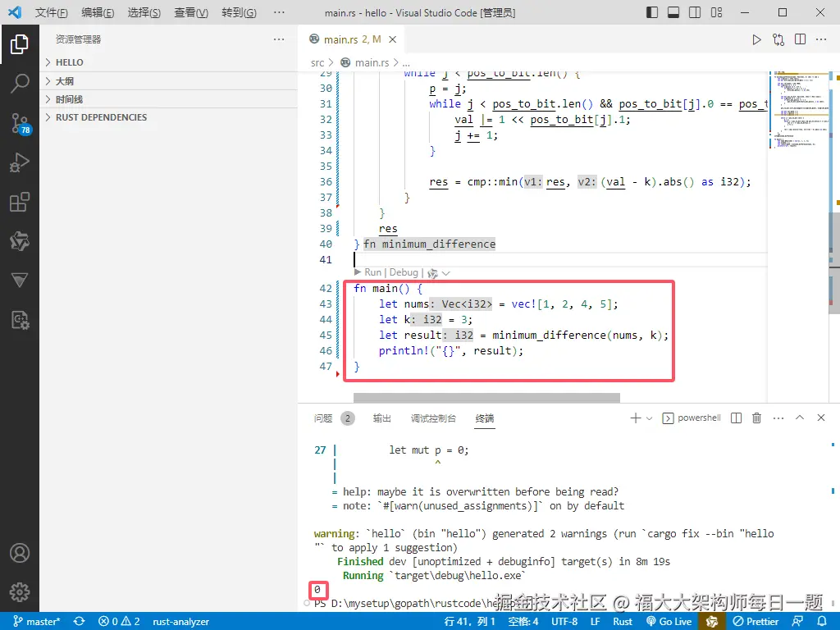
Task: Open the 编辑(E) menu
Action: [x=98, y=12]
